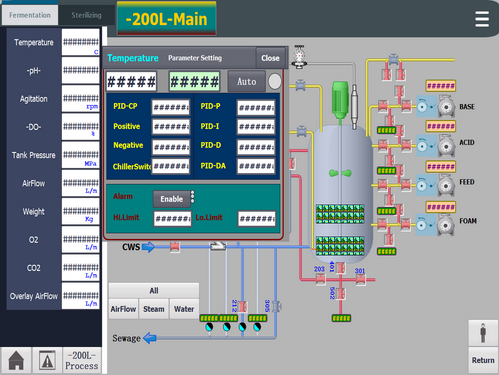
Task: Click the Temperature sidebar reading
Action: click(81, 42)
